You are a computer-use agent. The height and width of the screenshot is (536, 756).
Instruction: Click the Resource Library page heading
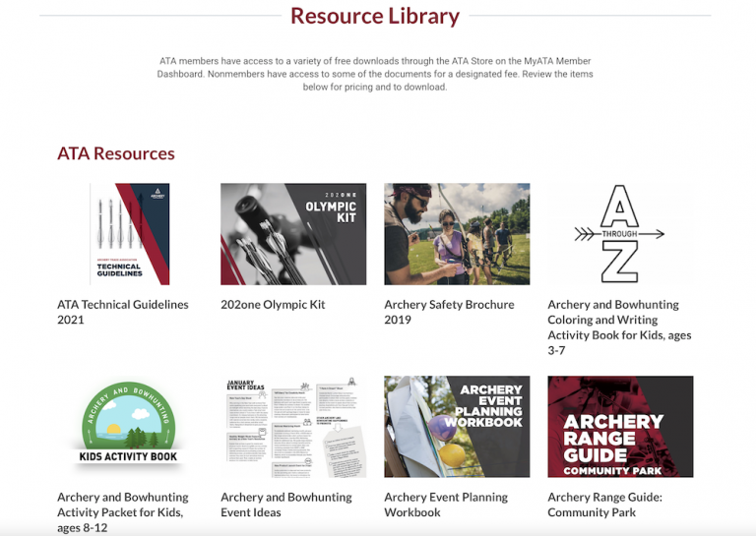[375, 16]
